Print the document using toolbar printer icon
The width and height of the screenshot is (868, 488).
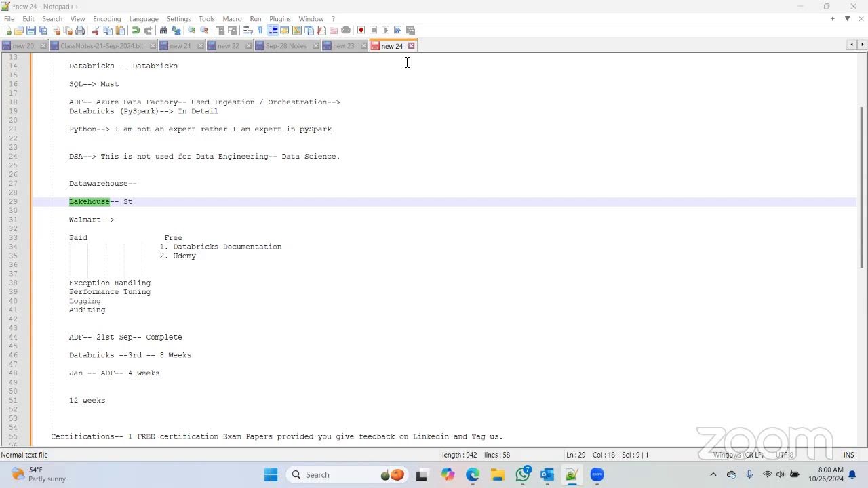pyautogui.click(x=80, y=30)
